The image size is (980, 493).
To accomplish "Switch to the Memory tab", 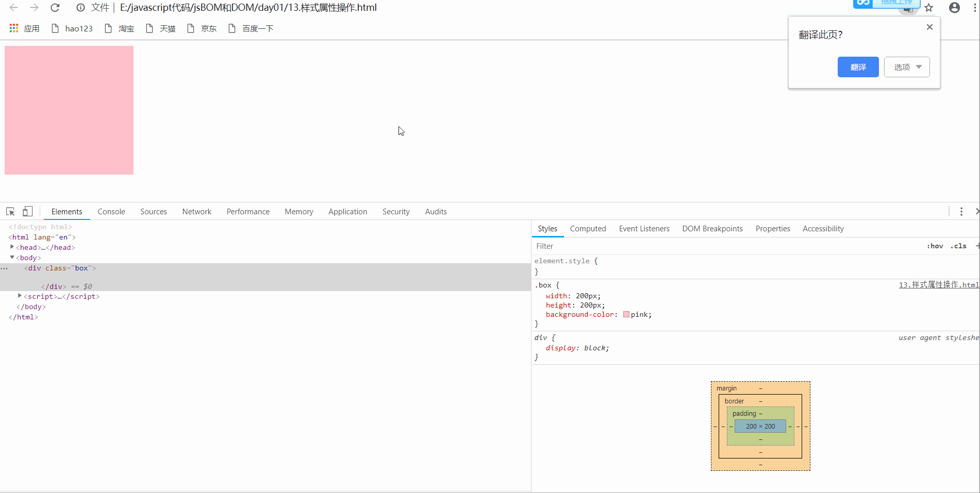I will (299, 212).
